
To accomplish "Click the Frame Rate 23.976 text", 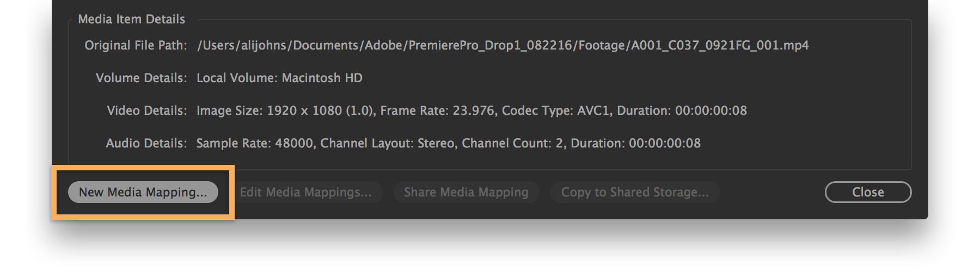I will [437, 110].
